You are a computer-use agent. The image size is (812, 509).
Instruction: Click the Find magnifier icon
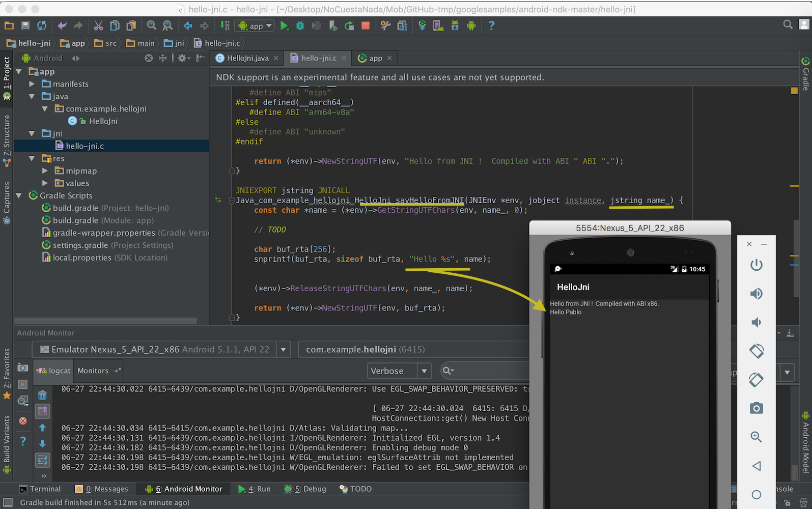point(152,25)
